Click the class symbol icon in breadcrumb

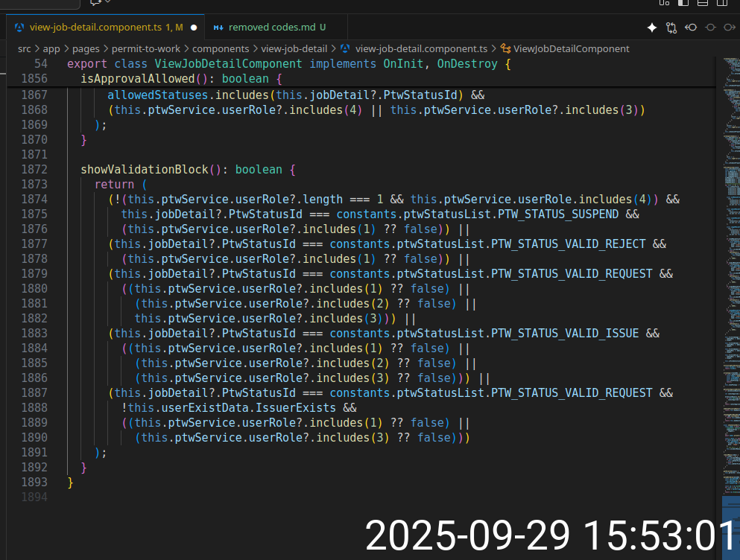(x=506, y=49)
